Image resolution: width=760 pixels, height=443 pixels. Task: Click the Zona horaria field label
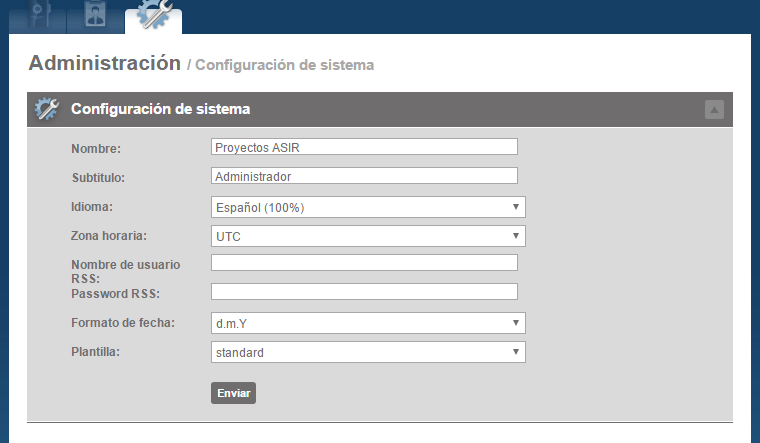109,237
